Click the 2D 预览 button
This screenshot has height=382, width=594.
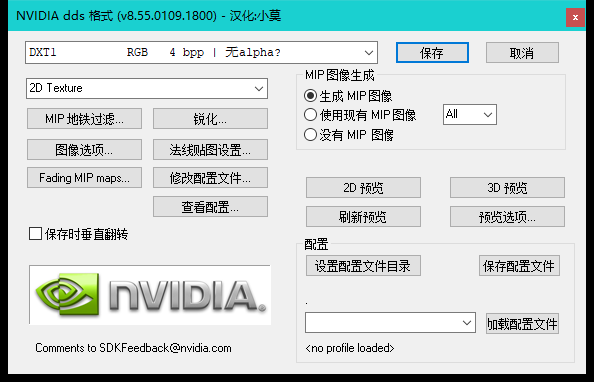pos(363,188)
